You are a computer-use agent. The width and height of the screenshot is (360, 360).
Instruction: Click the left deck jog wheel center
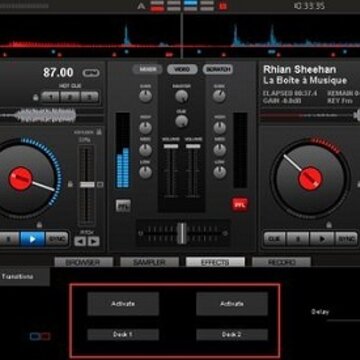[21, 179]
